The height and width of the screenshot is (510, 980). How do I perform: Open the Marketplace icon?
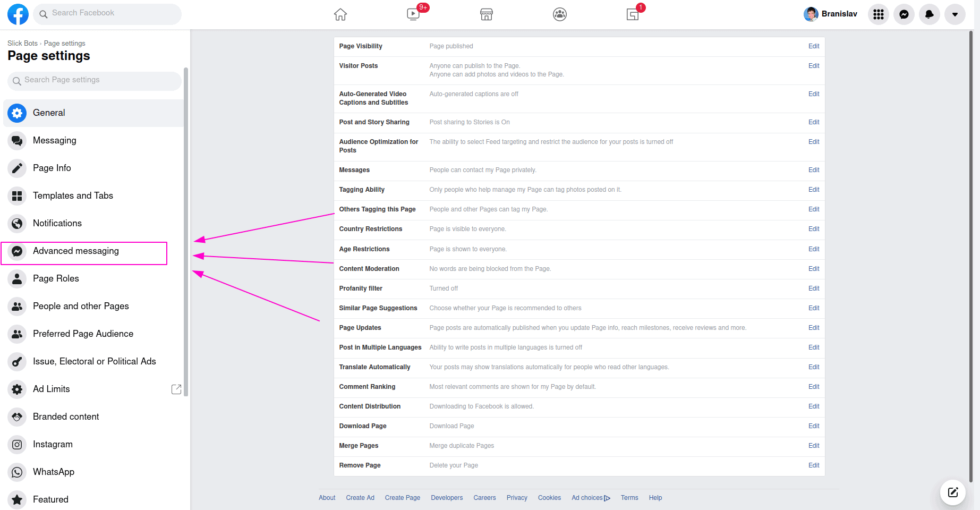(487, 14)
